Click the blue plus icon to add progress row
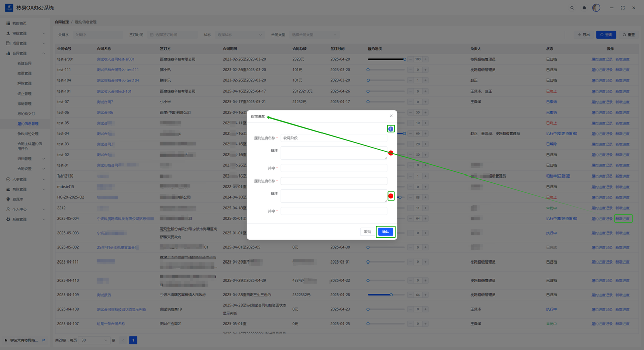Viewport: 644px width, 350px height. point(390,129)
